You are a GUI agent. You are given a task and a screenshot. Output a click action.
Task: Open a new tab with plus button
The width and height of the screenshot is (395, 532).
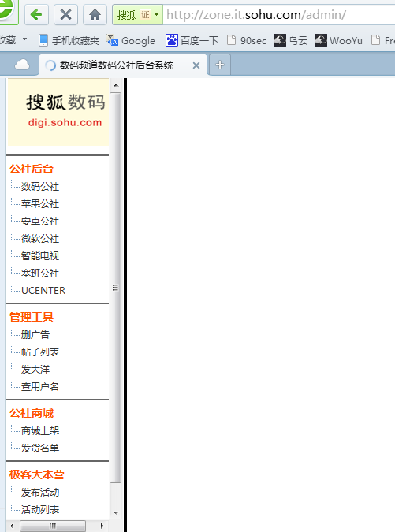coord(220,65)
